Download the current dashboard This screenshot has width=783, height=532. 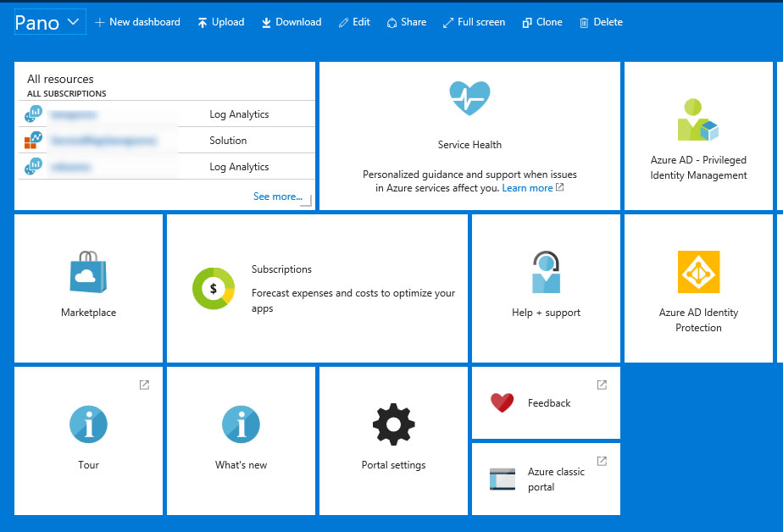point(291,22)
